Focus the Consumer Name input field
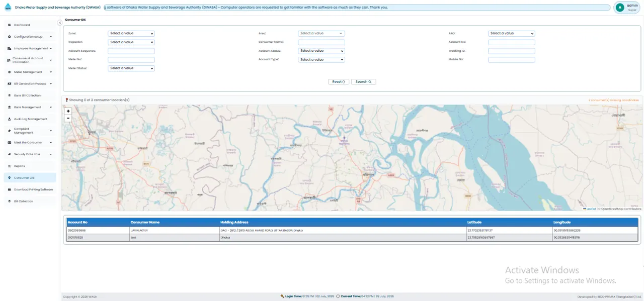 point(321,42)
